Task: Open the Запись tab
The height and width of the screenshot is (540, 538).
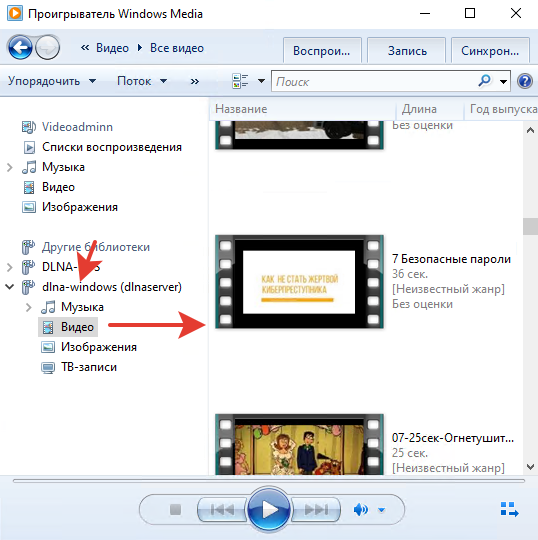Action: pyautogui.click(x=407, y=51)
